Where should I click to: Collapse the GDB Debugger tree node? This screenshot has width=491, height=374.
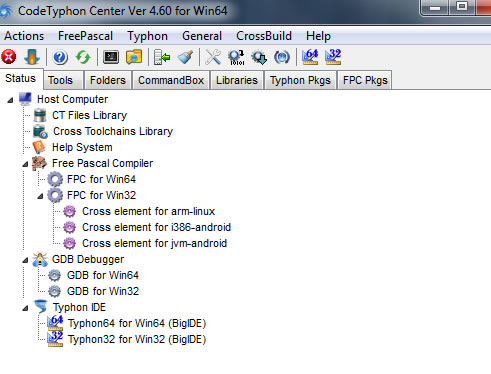coord(25,260)
